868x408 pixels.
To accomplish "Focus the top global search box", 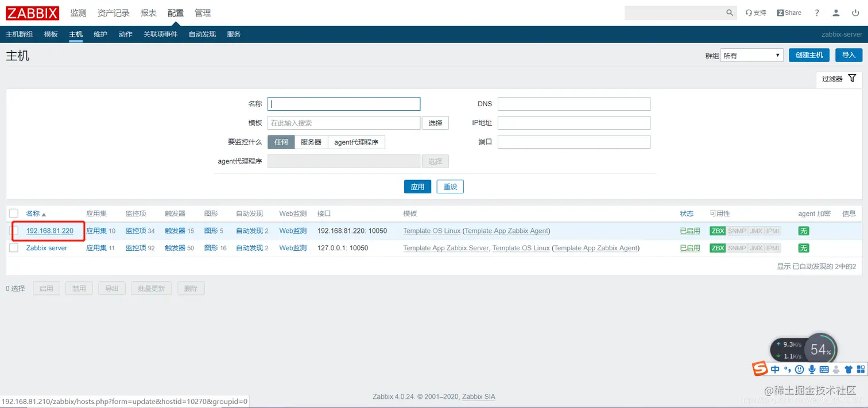I will (674, 13).
